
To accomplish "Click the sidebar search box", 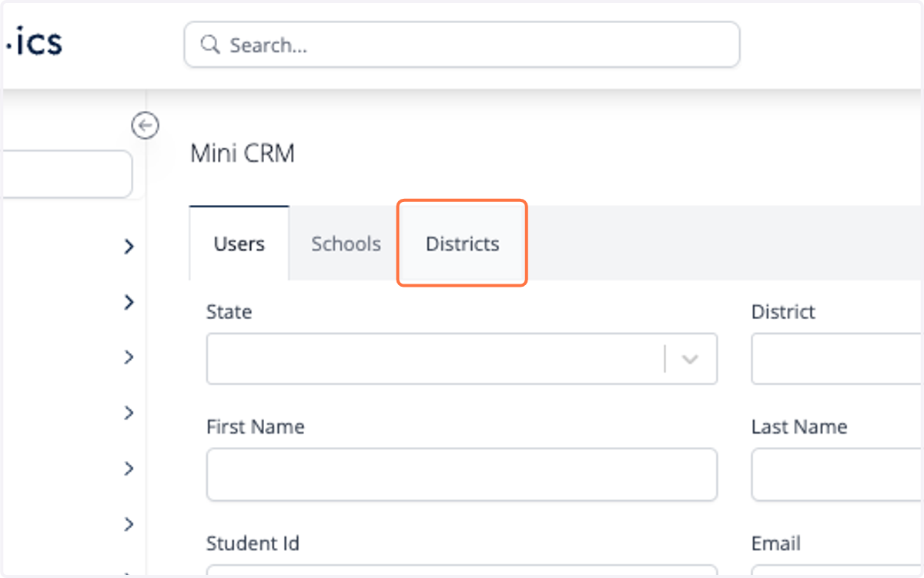I will 66,174.
